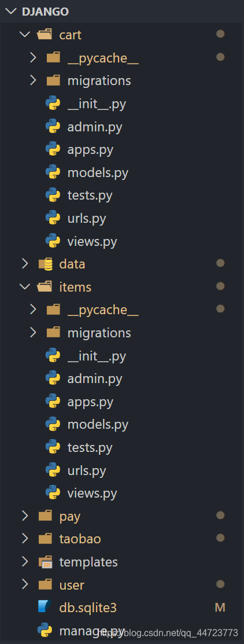This screenshot has height=644, width=244.
Task: Expand migrations chevron under items
Action: point(33,332)
